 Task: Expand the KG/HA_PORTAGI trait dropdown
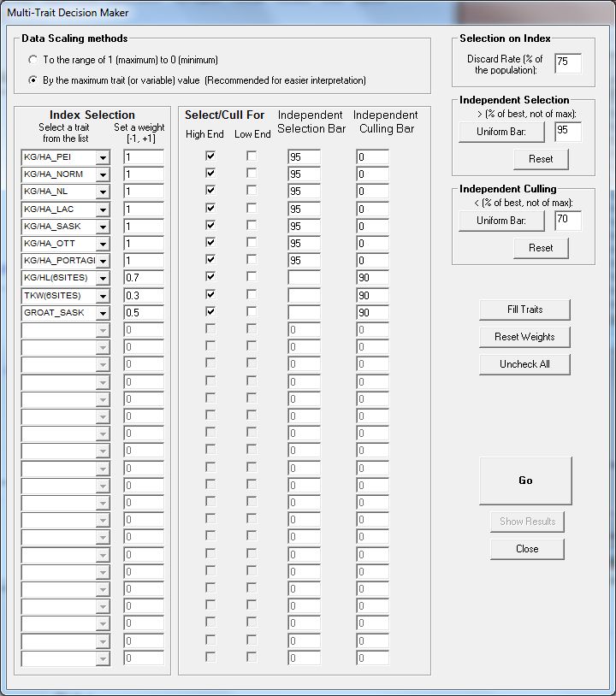(103, 261)
